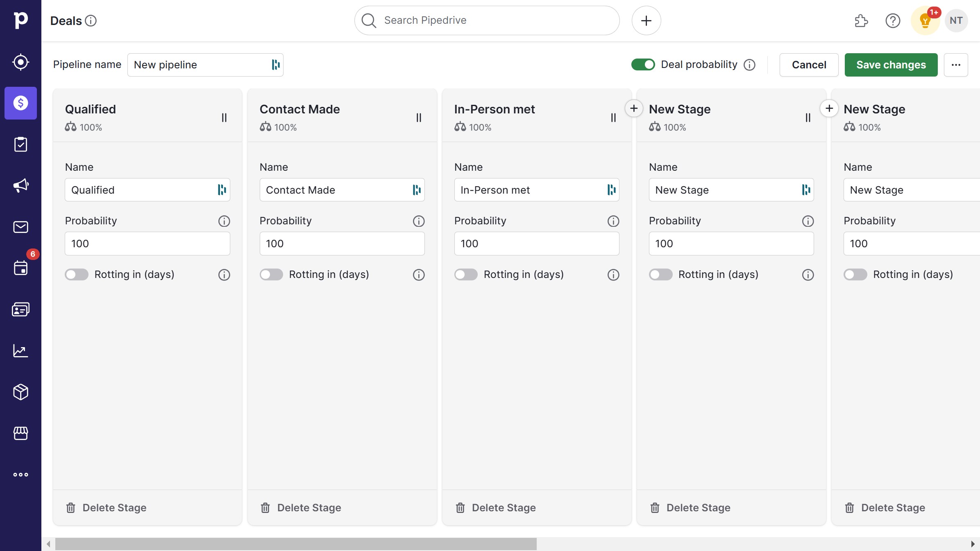This screenshot has height=551, width=980.
Task: Open Leads inbox from sidebar
Action: click(20, 62)
